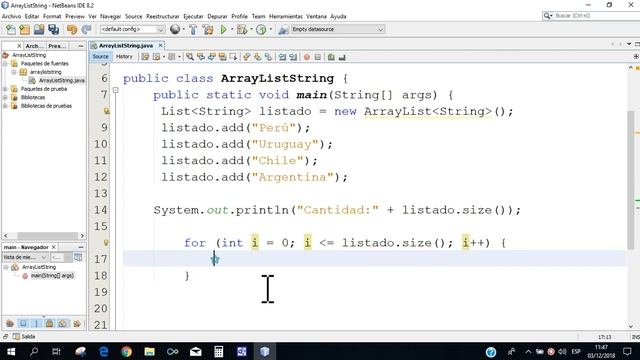Open the Depurar menu
The width and height of the screenshot is (640, 360).
tap(217, 16)
